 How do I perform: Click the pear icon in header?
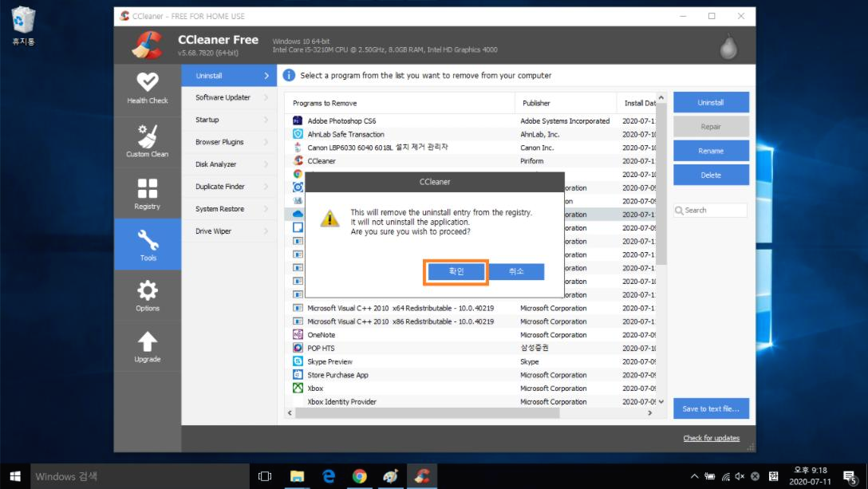(728, 46)
